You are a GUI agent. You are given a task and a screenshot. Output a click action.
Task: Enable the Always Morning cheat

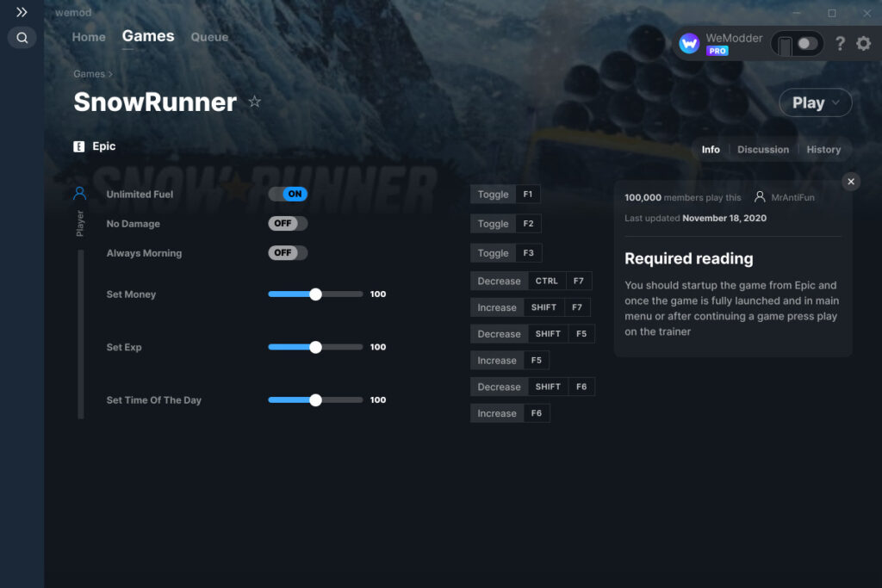(x=287, y=252)
